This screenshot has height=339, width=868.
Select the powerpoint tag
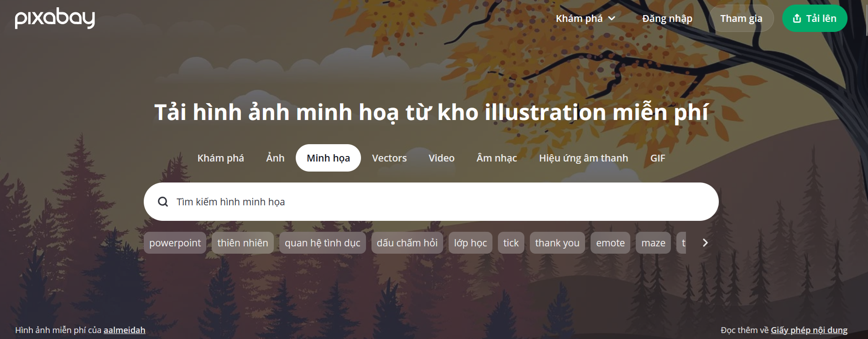tap(175, 243)
